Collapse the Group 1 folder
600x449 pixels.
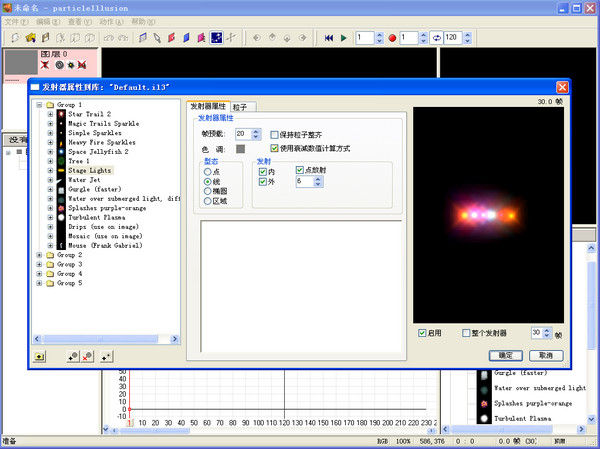coord(39,105)
